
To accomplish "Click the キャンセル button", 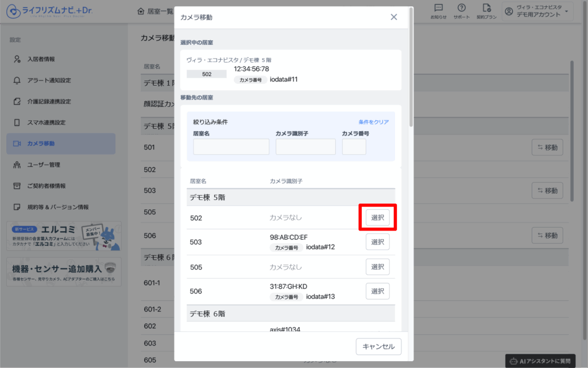I will [x=378, y=347].
